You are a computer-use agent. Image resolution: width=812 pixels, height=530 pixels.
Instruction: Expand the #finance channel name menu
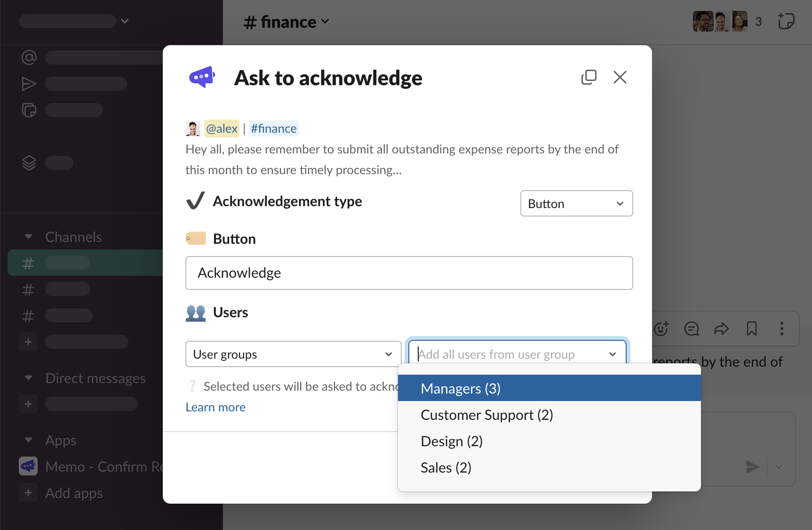point(287,22)
